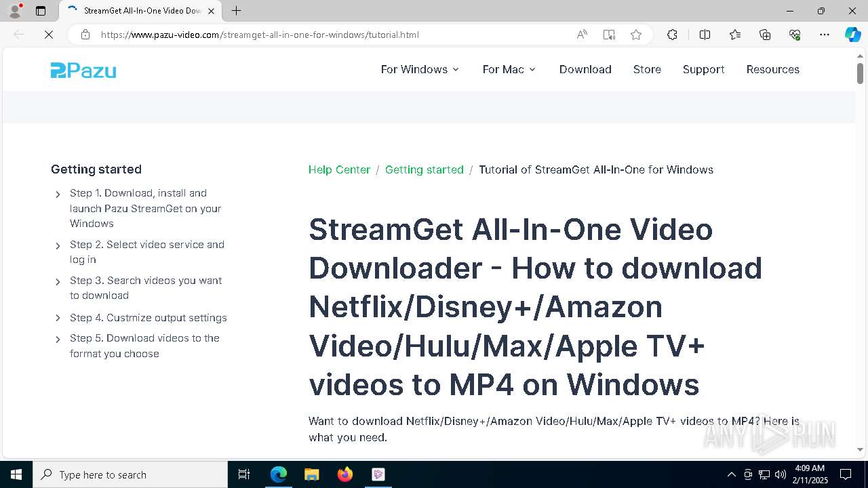Open the Collections icon
Image resolution: width=868 pixels, height=488 pixels.
pyautogui.click(x=765, y=35)
